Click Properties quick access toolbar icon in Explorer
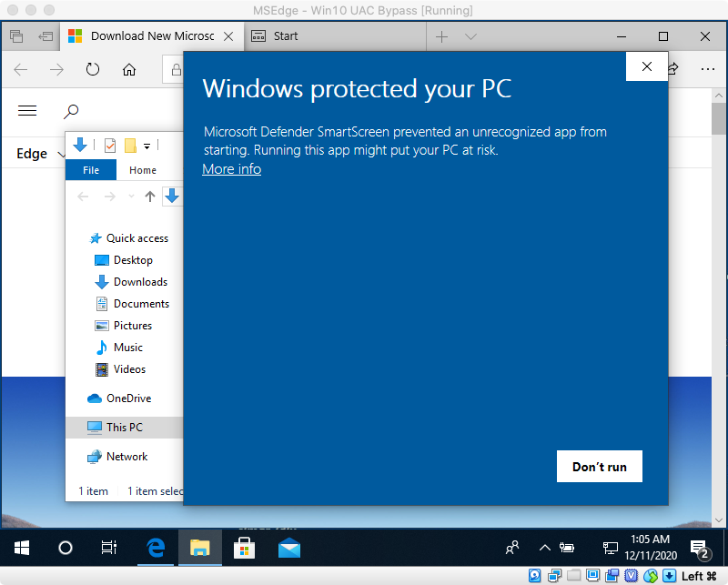The height and width of the screenshot is (585, 728). tap(110, 146)
